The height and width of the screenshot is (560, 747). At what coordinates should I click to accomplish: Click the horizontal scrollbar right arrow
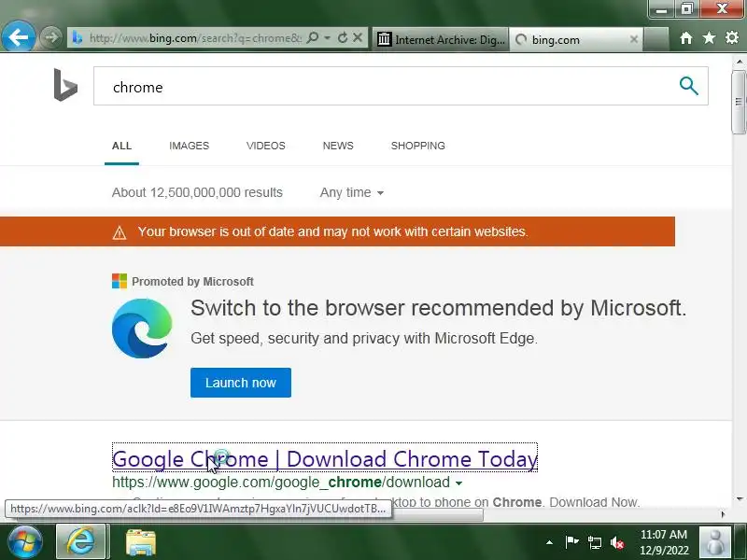tap(724, 514)
